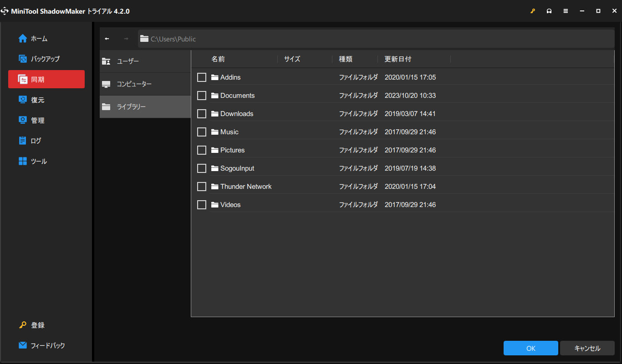Click the Pictures folder icon

[215, 150]
